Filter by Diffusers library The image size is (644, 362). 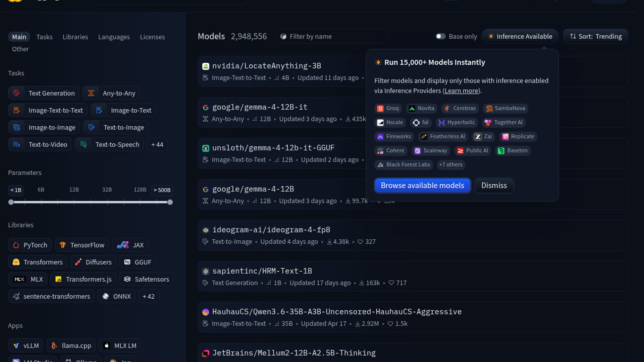click(93, 262)
